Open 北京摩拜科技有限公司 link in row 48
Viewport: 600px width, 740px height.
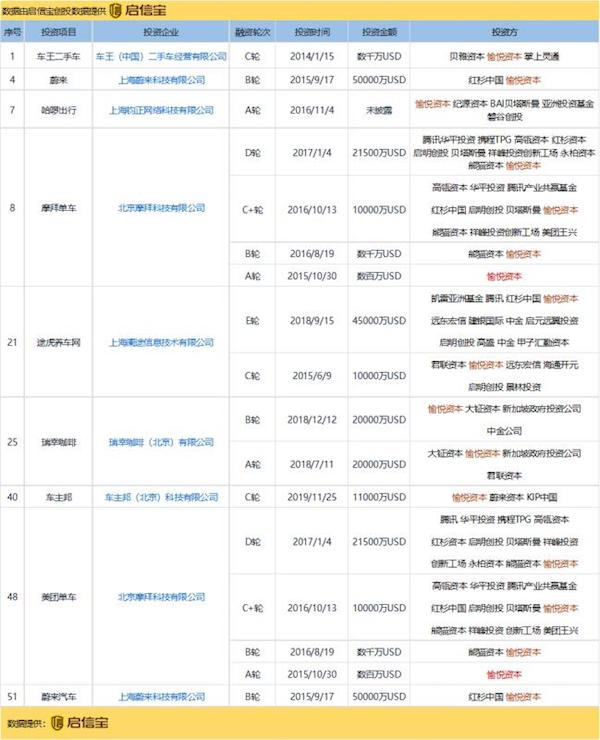pos(161,597)
